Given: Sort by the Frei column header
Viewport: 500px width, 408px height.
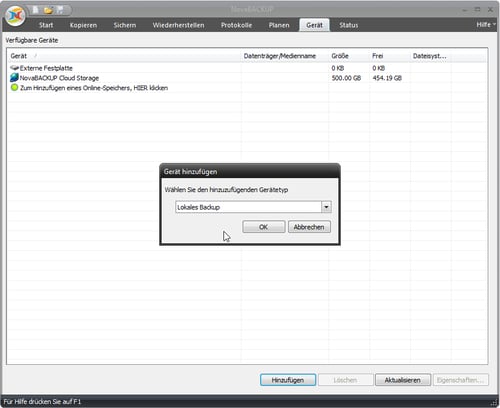Looking at the screenshot, I should pos(390,56).
